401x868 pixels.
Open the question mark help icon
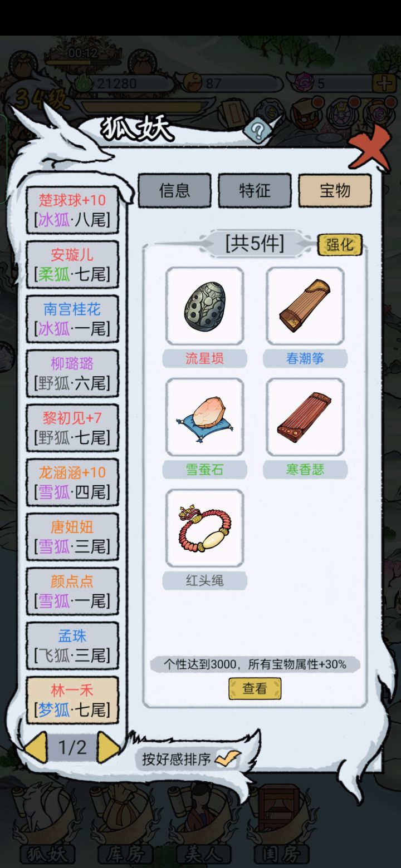pos(257,131)
